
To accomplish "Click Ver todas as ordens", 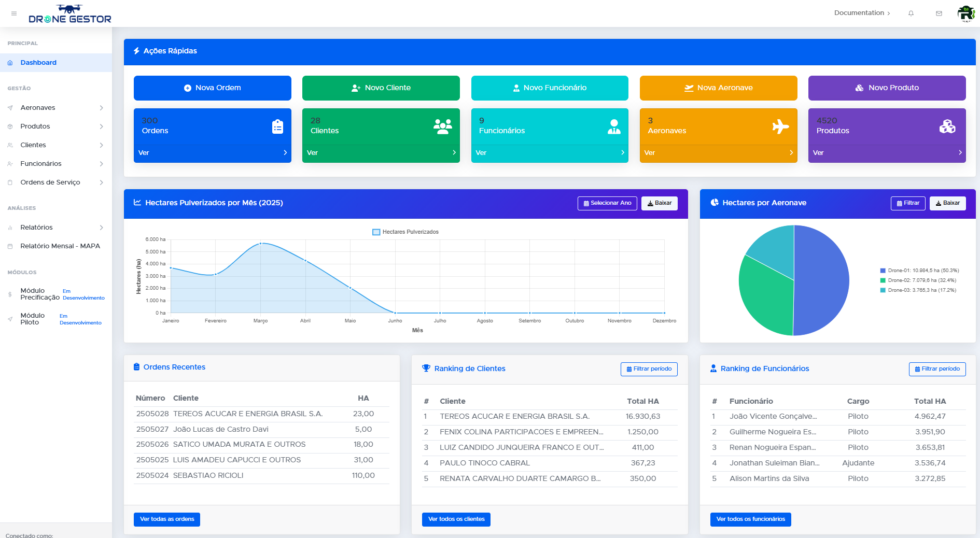I will tap(166, 519).
